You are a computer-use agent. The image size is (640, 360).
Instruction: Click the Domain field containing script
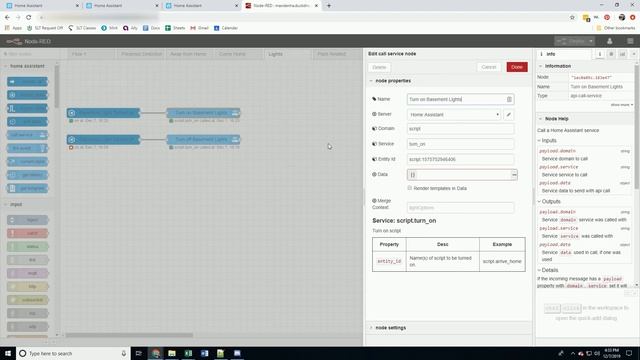tap(460, 129)
